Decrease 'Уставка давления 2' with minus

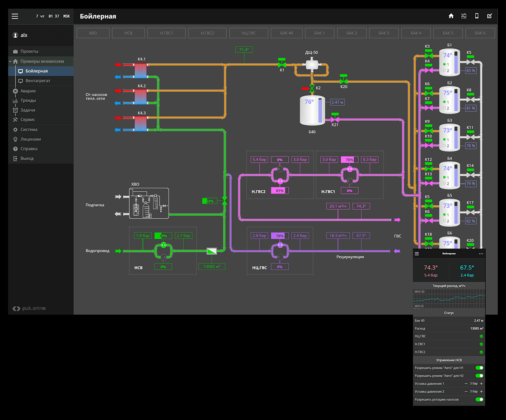point(466,391)
